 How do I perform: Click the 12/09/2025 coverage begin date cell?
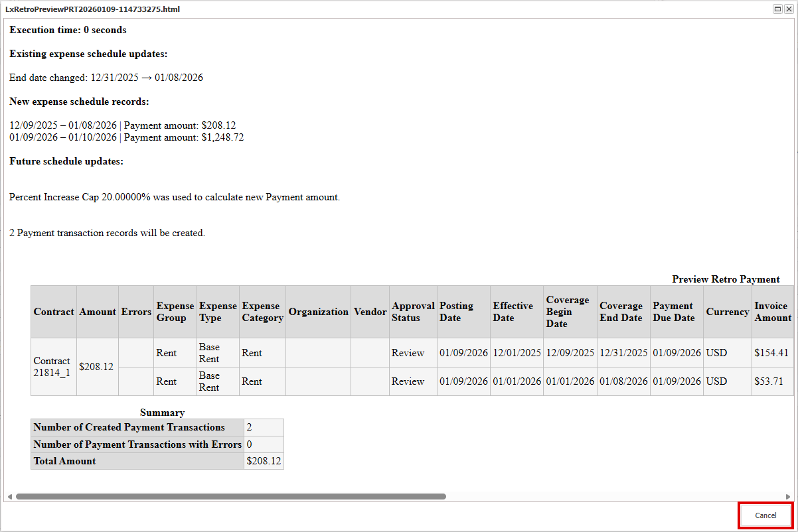(570, 353)
